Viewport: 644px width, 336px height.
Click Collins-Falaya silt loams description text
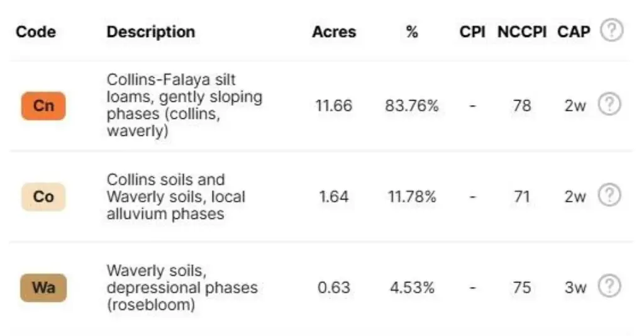(184, 106)
